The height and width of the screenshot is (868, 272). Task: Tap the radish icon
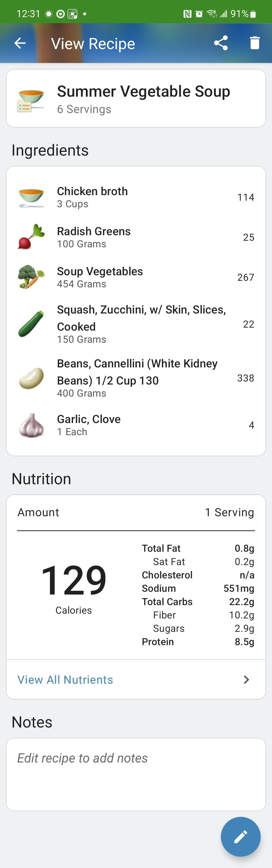pyautogui.click(x=31, y=237)
